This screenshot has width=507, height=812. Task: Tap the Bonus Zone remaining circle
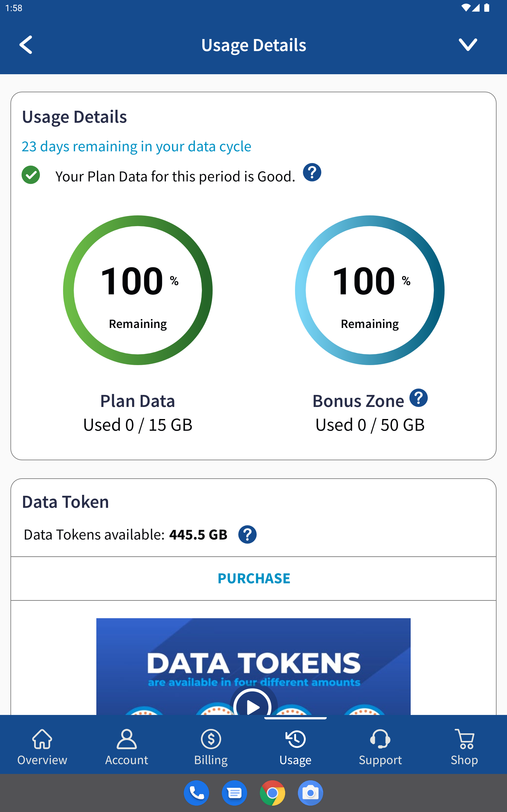click(x=369, y=290)
